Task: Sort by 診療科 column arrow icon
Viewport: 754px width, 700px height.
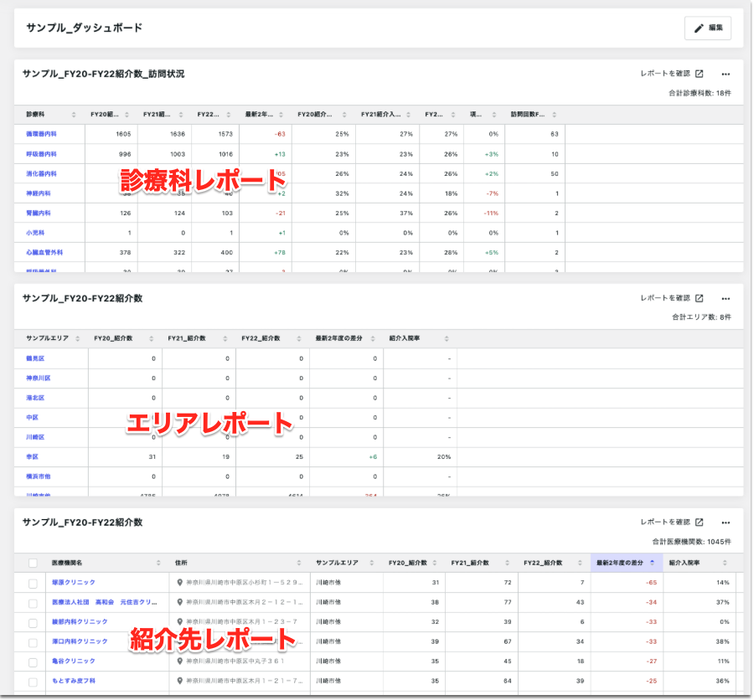Action: click(x=74, y=115)
